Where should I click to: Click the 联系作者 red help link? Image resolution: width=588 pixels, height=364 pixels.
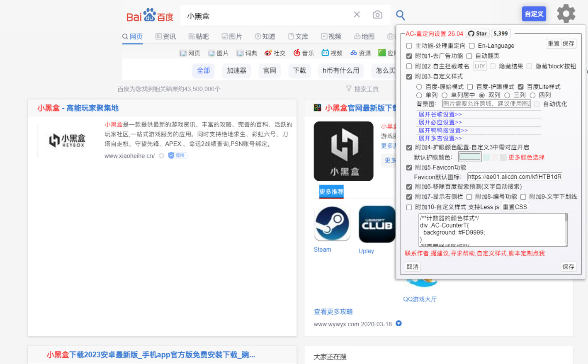[x=475, y=253]
